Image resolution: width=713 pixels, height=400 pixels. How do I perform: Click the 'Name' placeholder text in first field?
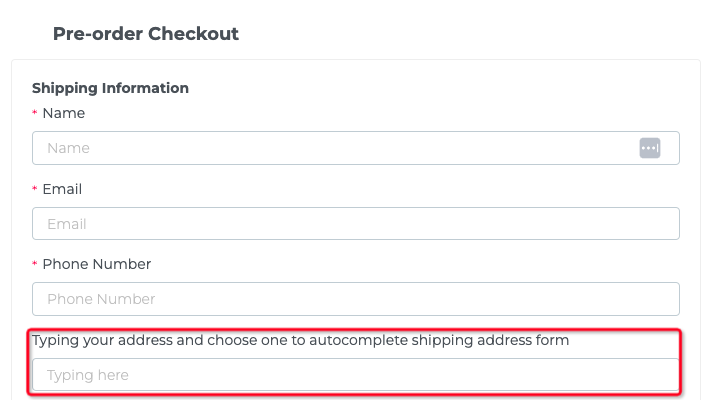pyautogui.click(x=68, y=148)
